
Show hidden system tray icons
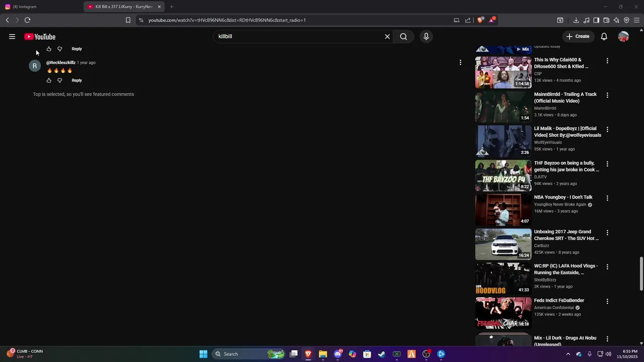568,354
